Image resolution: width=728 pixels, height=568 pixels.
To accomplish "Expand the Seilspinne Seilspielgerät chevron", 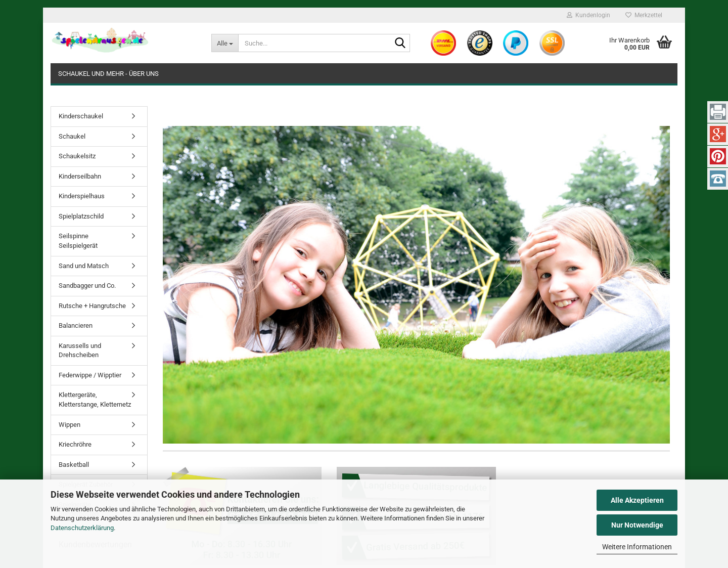I will [x=133, y=236].
